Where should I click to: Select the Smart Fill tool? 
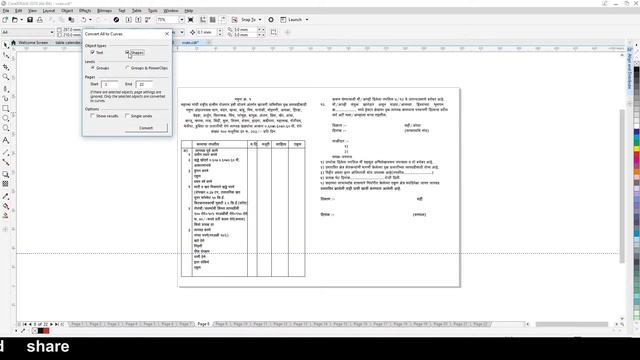(6, 216)
